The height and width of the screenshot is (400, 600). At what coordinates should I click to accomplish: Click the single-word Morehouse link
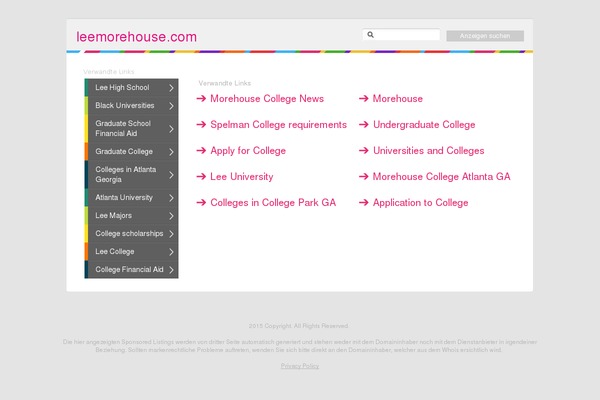398,99
